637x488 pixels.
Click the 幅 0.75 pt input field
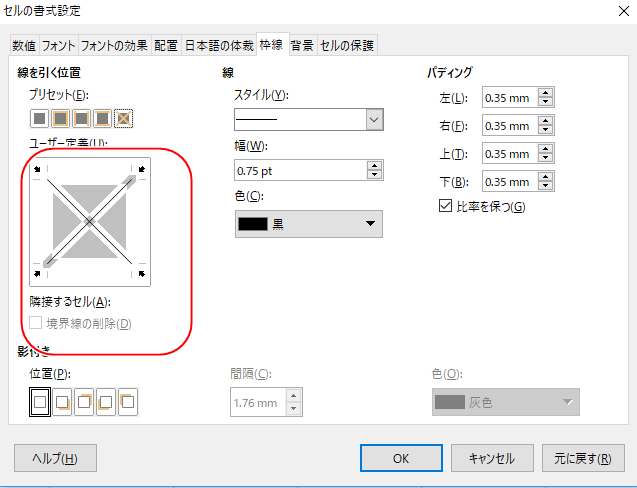coord(301,170)
